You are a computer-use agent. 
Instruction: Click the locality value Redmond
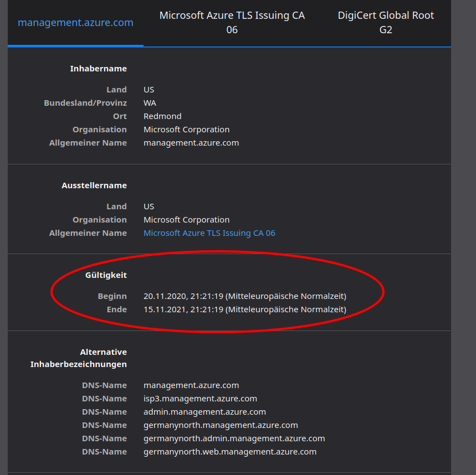162,116
